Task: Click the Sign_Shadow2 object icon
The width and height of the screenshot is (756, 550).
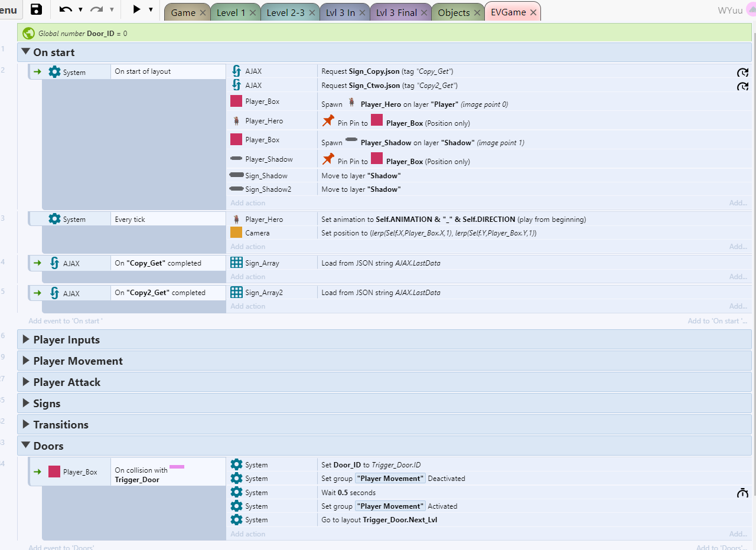Action: (236, 189)
